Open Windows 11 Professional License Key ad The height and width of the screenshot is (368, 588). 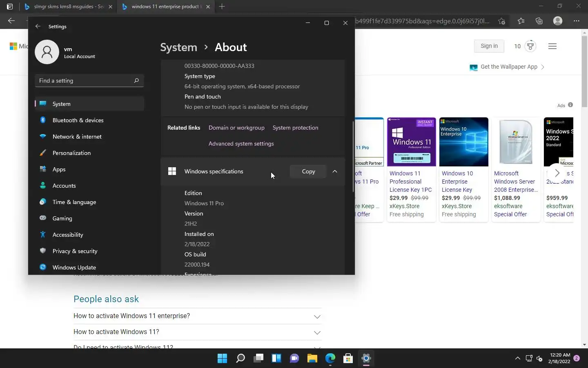[410, 182]
